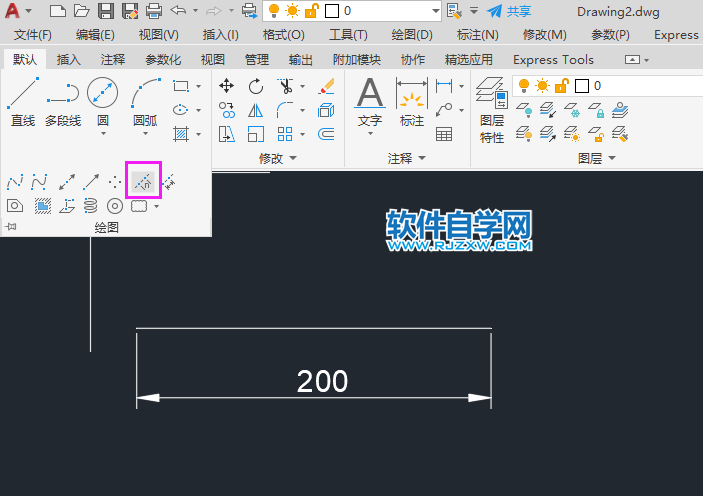Open dropdown under 文字 text tool
703x496 pixels.
click(370, 134)
